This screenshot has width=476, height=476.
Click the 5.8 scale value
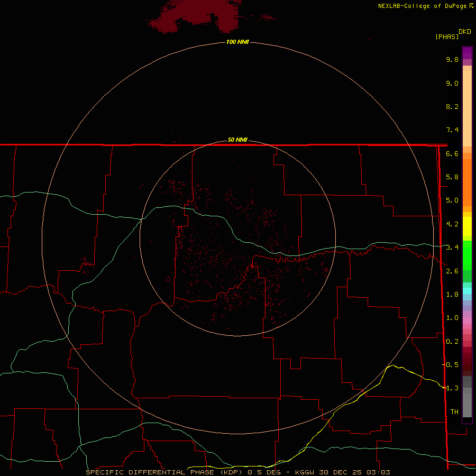click(x=452, y=177)
